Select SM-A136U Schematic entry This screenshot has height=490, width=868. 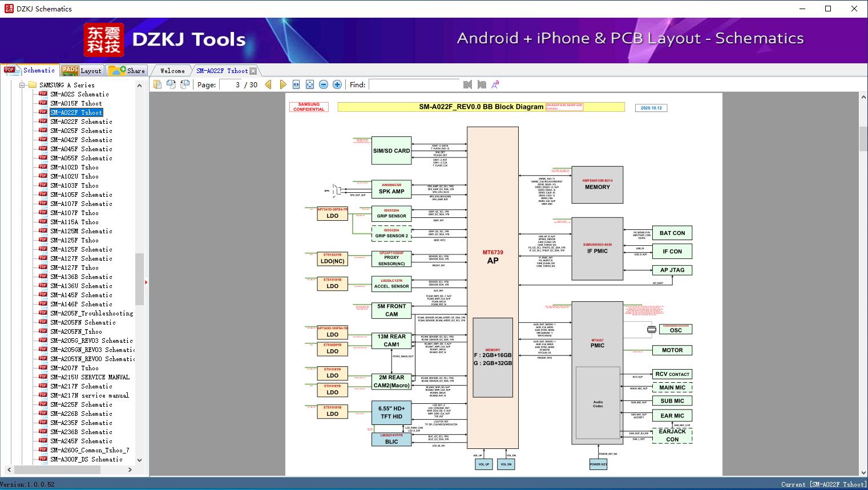81,286
